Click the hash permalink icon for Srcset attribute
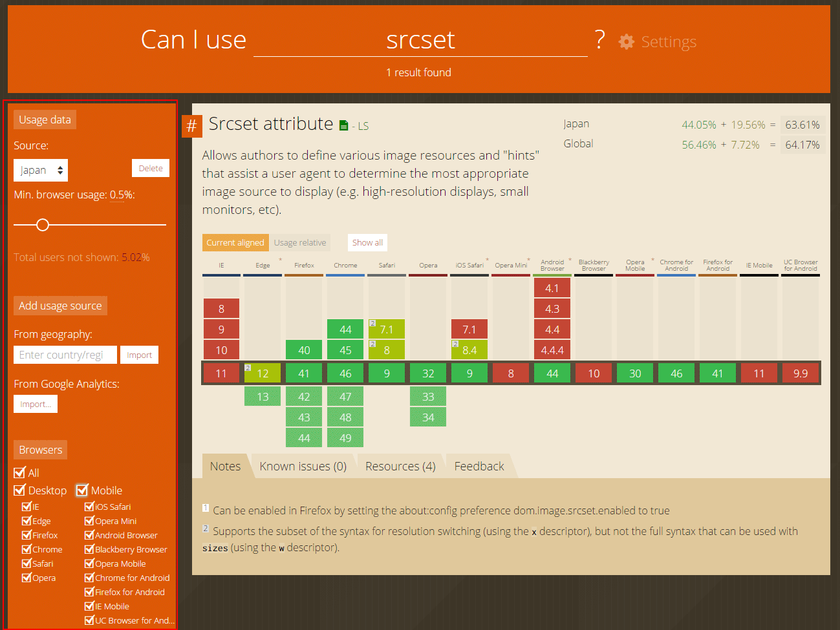 [x=192, y=125]
